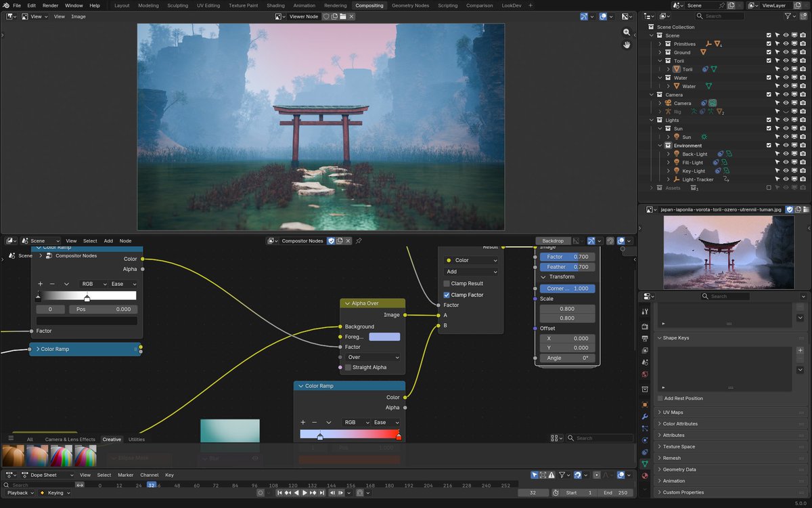
Task: Open the Render Properties camera icon
Action: click(x=644, y=326)
